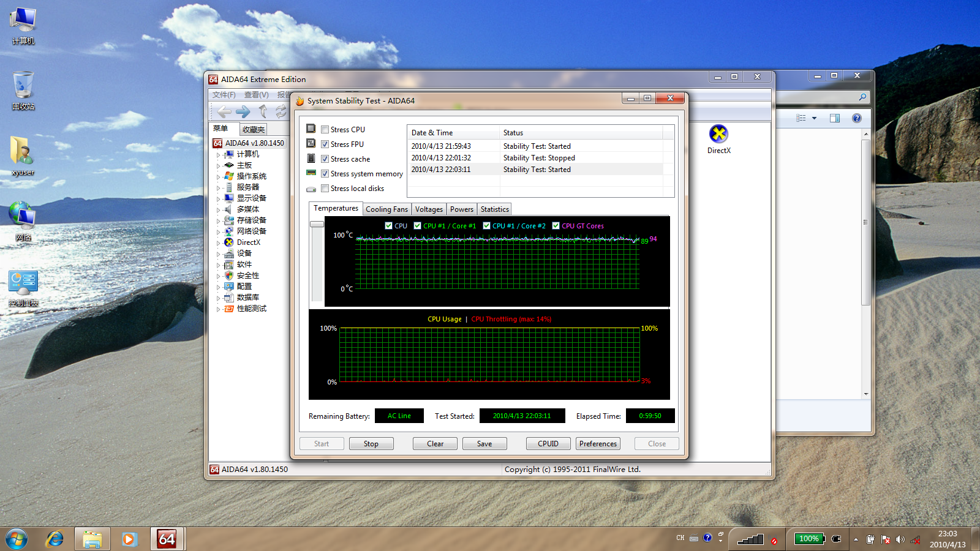Screen dimensions: 980x551
Task: Enable the Stress CPU checkbox
Action: pyautogui.click(x=325, y=130)
